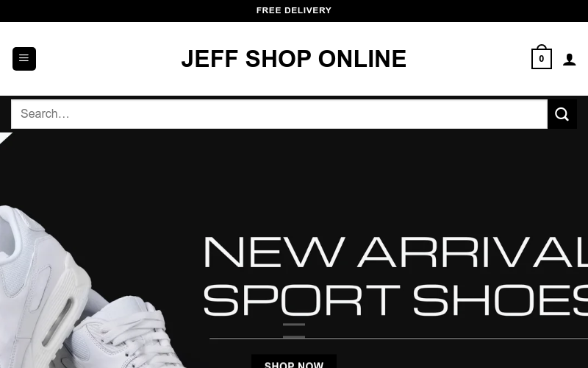Click the word JEFF in the site logo
The height and width of the screenshot is (368, 588).
pyautogui.click(x=209, y=59)
